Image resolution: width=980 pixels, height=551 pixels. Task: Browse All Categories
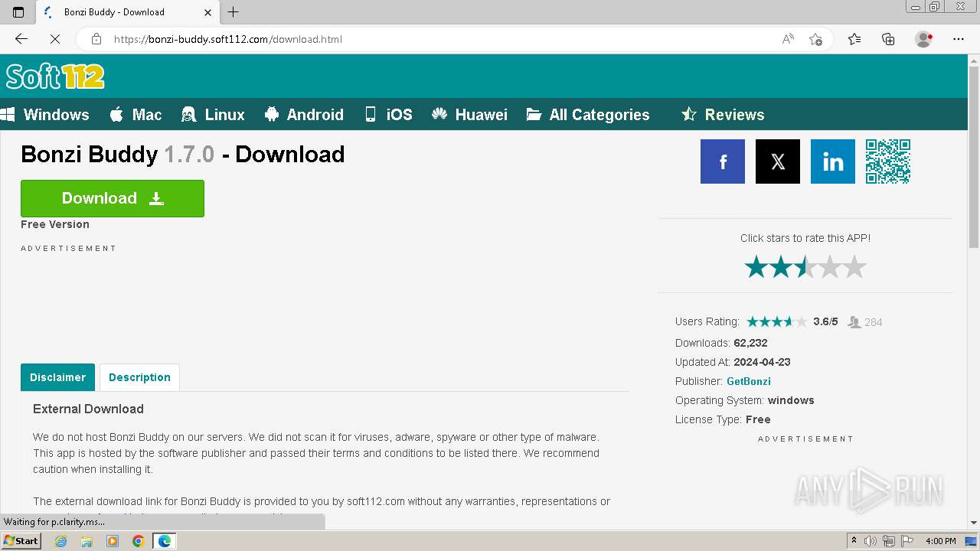pyautogui.click(x=588, y=115)
